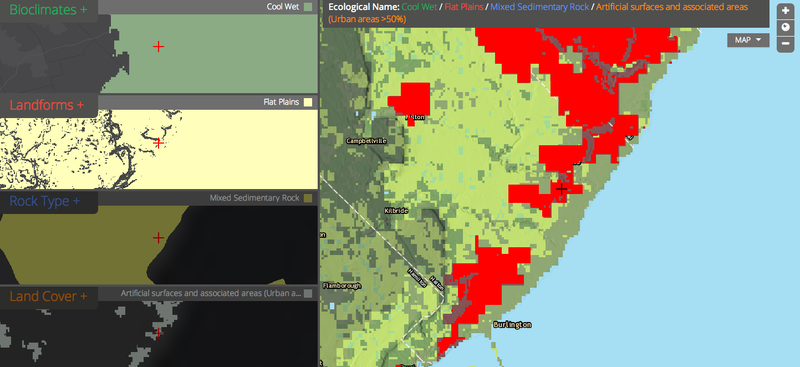Image resolution: width=800 pixels, height=367 pixels.
Task: Zoom in with the map plus button
Action: pyautogui.click(x=786, y=11)
